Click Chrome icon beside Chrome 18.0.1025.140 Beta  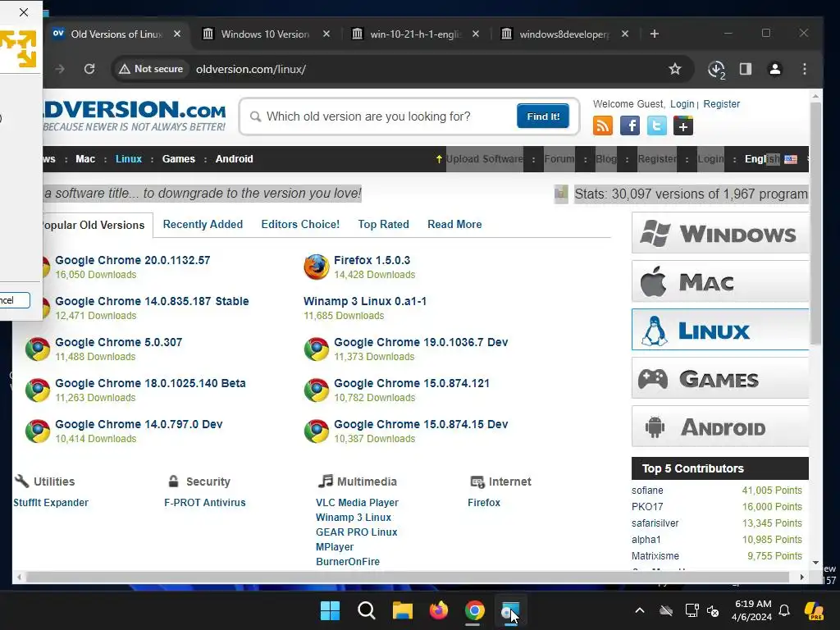(x=38, y=390)
